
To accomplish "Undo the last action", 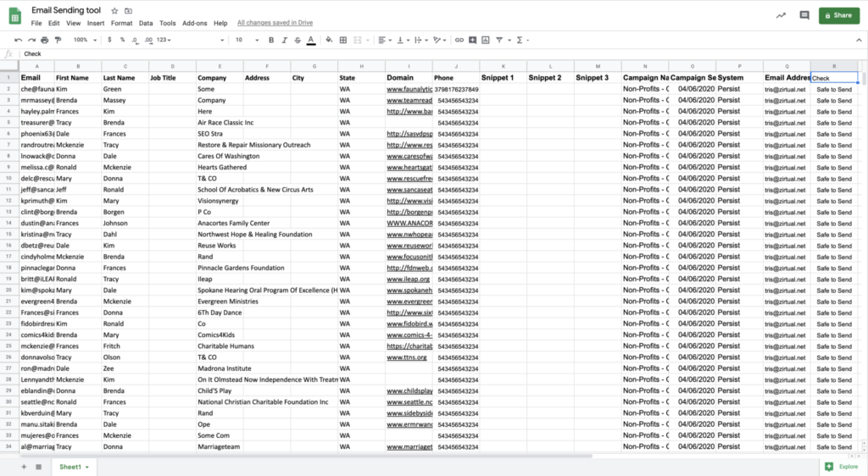I will click(x=19, y=40).
